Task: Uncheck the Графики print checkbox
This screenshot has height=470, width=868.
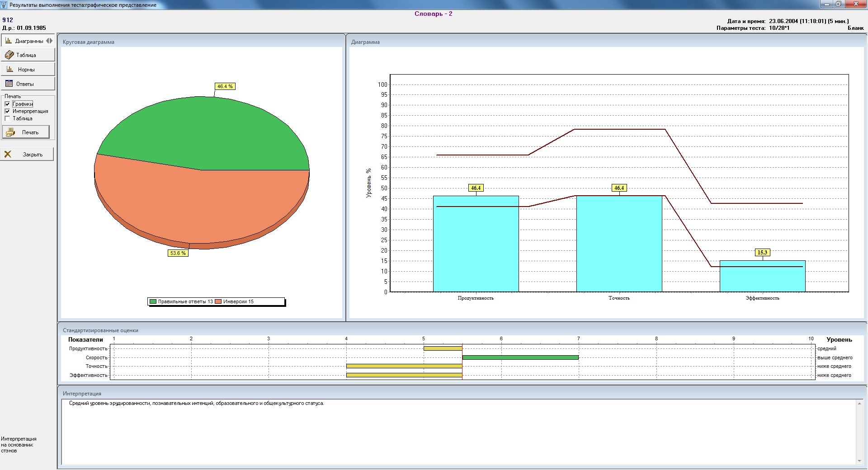Action: (x=7, y=104)
